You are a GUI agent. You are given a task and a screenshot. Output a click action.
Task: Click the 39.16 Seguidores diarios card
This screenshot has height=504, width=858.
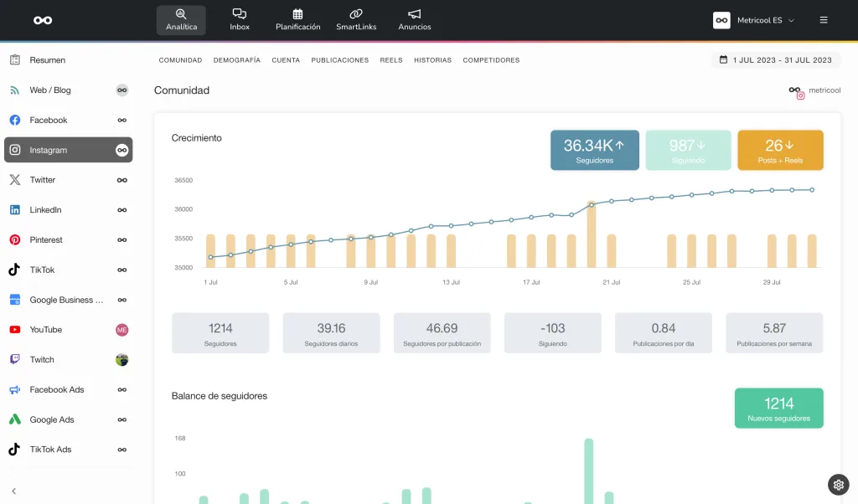click(x=331, y=333)
